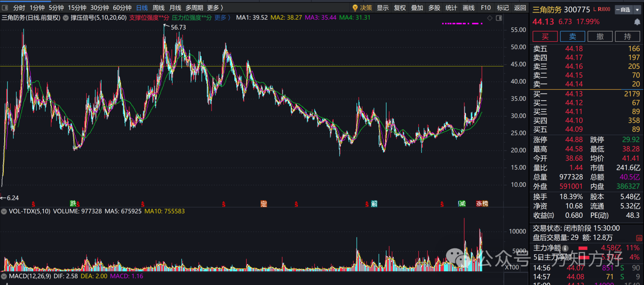
Task: Expand 更多 timeframe options in the top bar
Action: point(215,7)
